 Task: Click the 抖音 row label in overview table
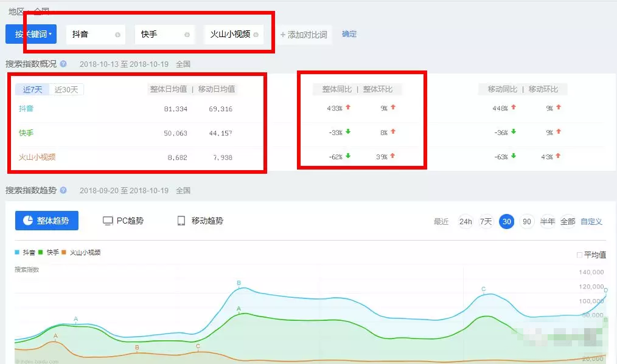pos(26,109)
